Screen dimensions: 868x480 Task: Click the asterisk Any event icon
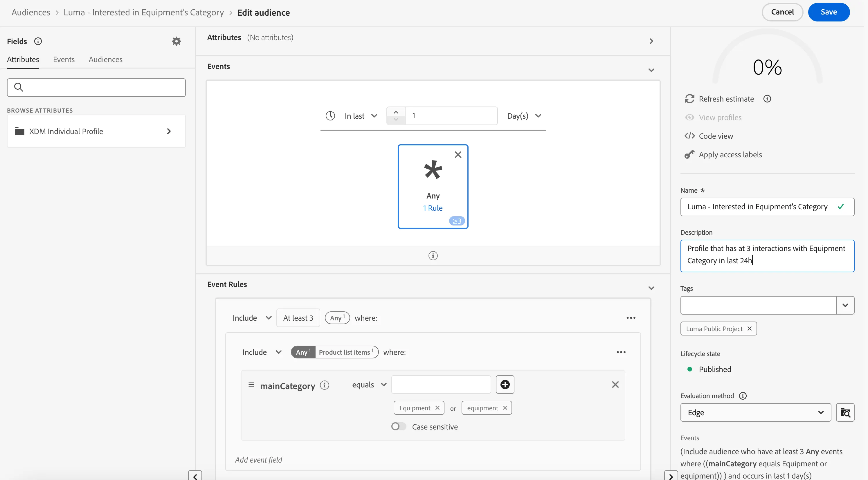[433, 169]
